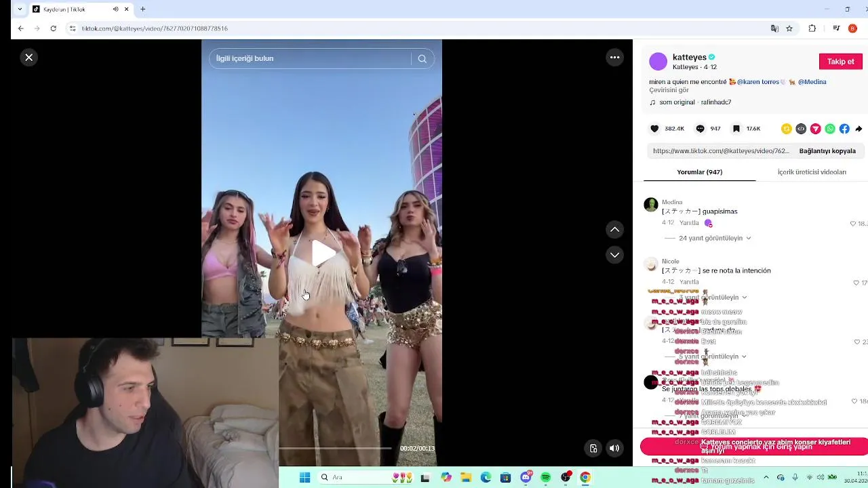Send to friends using the red paper-plane icon

point(815,129)
